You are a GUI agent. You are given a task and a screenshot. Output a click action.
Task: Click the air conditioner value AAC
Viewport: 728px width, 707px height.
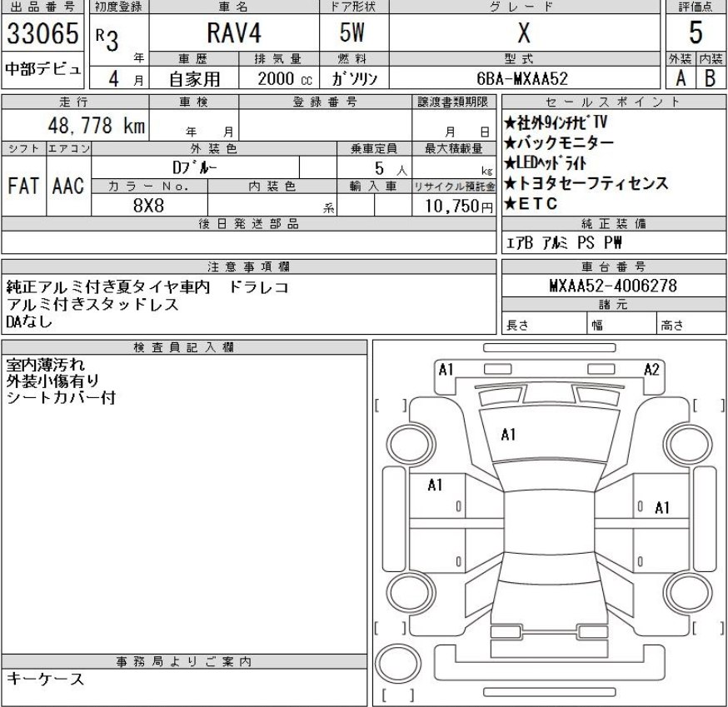pyautogui.click(x=68, y=187)
